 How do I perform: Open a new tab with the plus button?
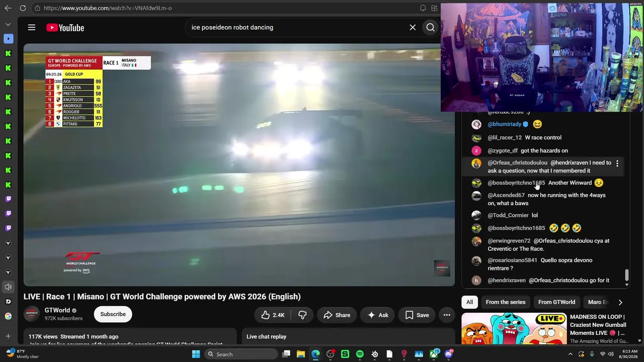pos(8,336)
